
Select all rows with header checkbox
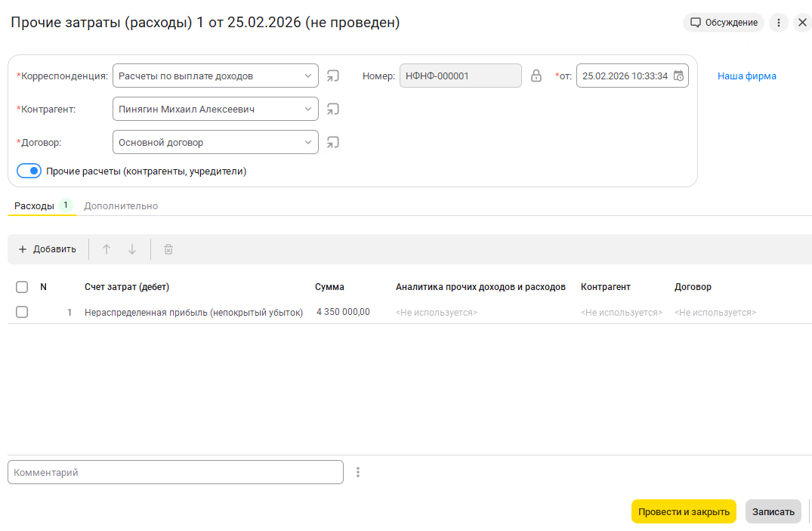[x=22, y=287]
